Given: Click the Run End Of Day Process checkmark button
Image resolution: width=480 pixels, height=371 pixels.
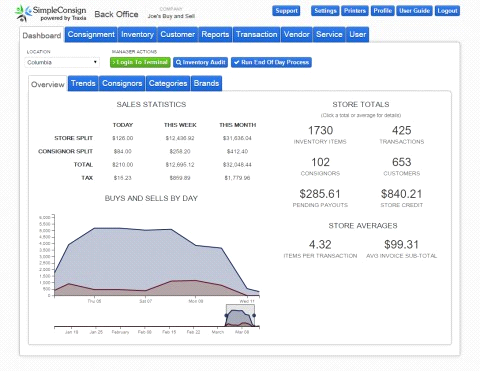Looking at the screenshot, I should pyautogui.click(x=271, y=62).
